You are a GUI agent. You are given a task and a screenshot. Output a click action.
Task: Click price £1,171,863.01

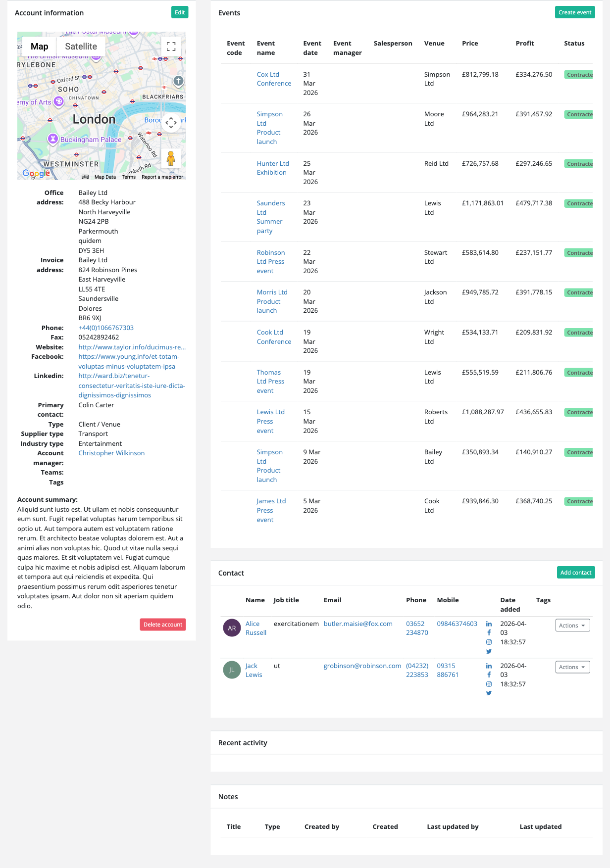[483, 203]
